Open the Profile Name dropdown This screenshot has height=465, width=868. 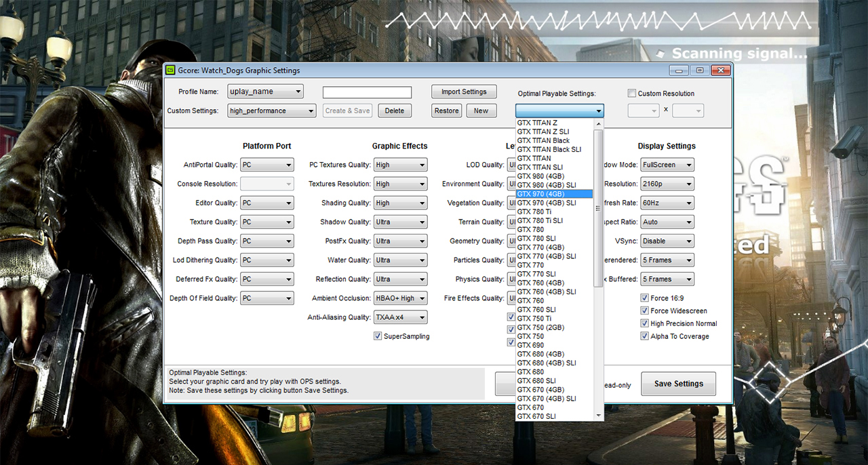point(265,92)
